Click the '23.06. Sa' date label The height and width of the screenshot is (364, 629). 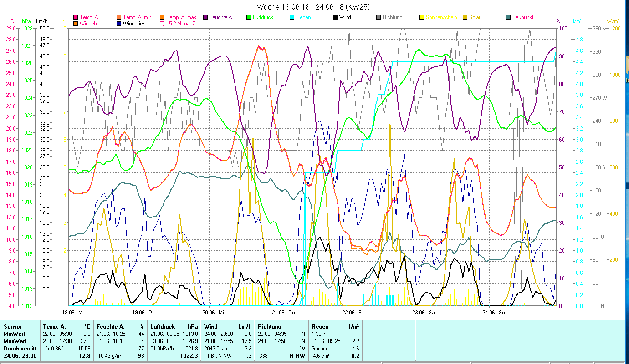pos(424,313)
